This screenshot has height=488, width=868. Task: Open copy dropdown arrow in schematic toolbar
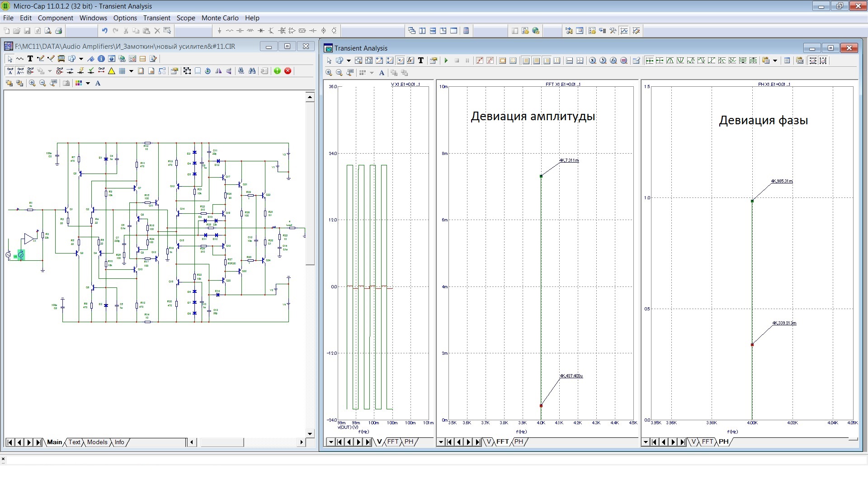click(81, 59)
